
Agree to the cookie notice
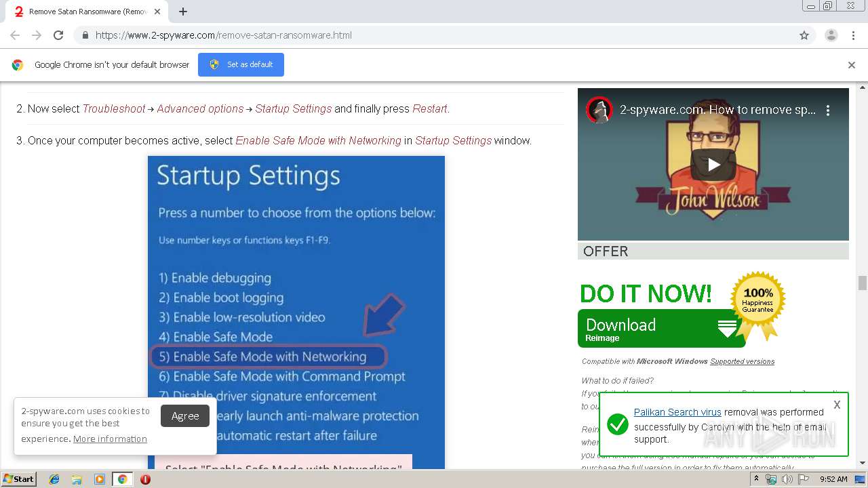pos(185,416)
